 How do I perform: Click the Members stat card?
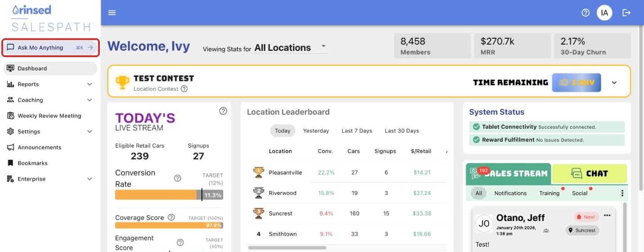[432, 46]
